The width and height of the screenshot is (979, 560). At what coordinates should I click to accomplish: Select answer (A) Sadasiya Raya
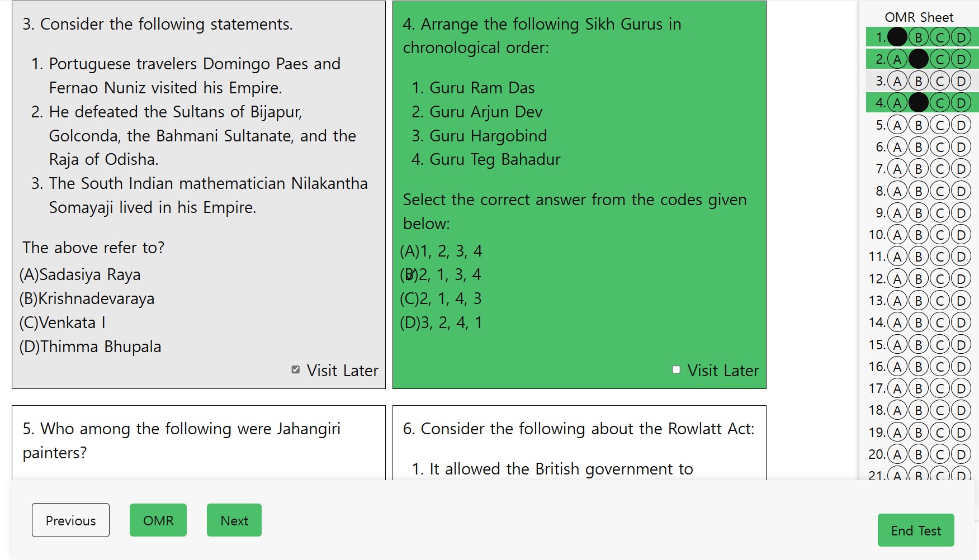click(x=81, y=275)
